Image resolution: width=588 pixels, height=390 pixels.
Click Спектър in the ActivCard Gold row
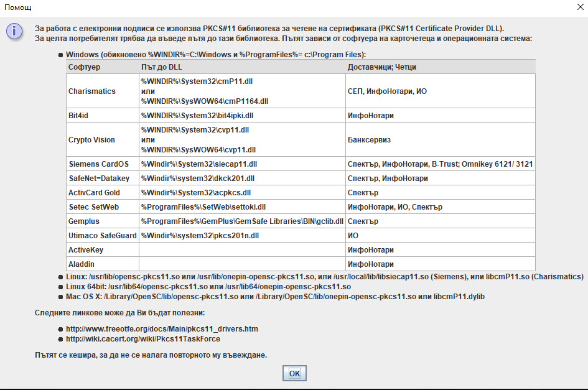(x=441, y=192)
